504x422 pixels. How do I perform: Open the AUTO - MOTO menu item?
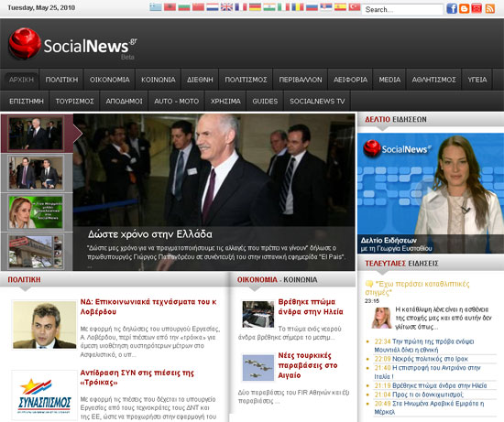[x=177, y=102]
